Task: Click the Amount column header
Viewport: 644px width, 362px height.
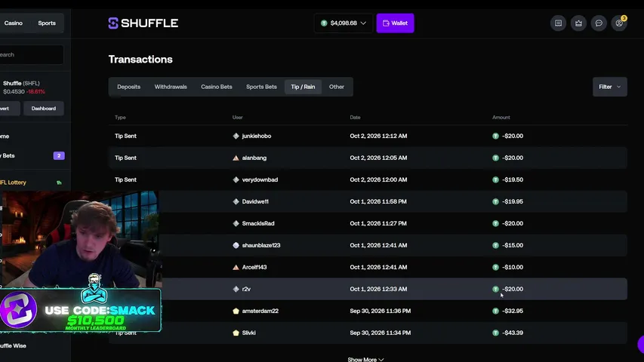Action: tap(501, 118)
